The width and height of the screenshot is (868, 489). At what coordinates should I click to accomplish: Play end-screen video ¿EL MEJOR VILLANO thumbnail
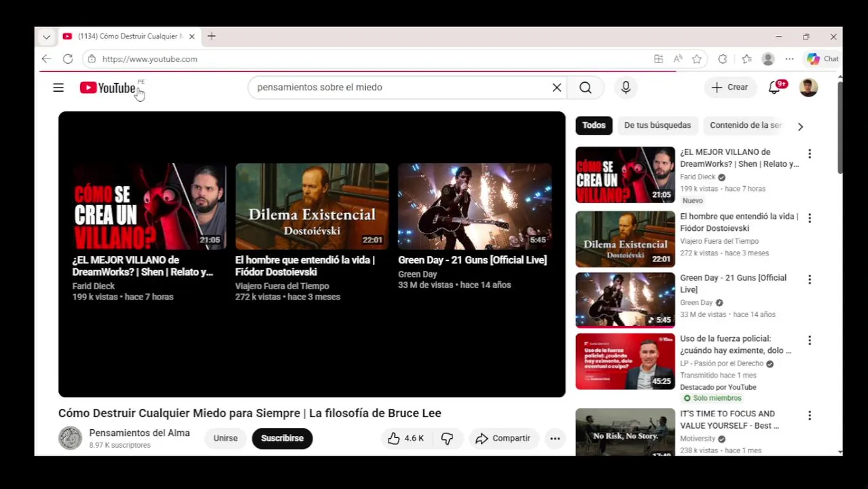click(x=149, y=206)
